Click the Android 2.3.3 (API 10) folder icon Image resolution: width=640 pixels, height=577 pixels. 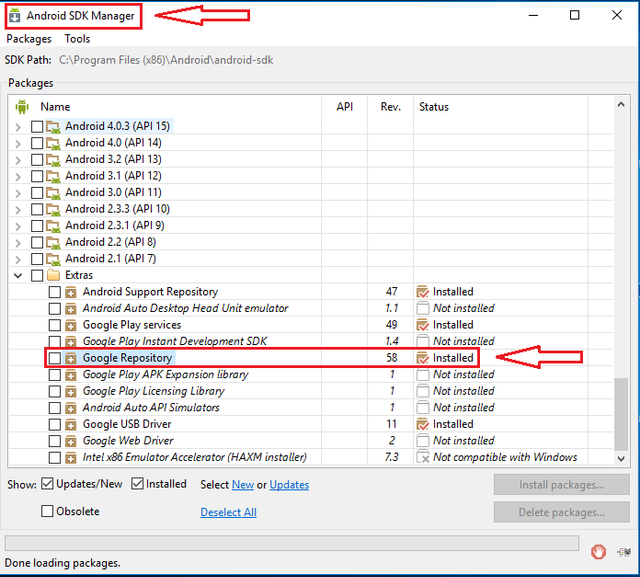coord(53,209)
